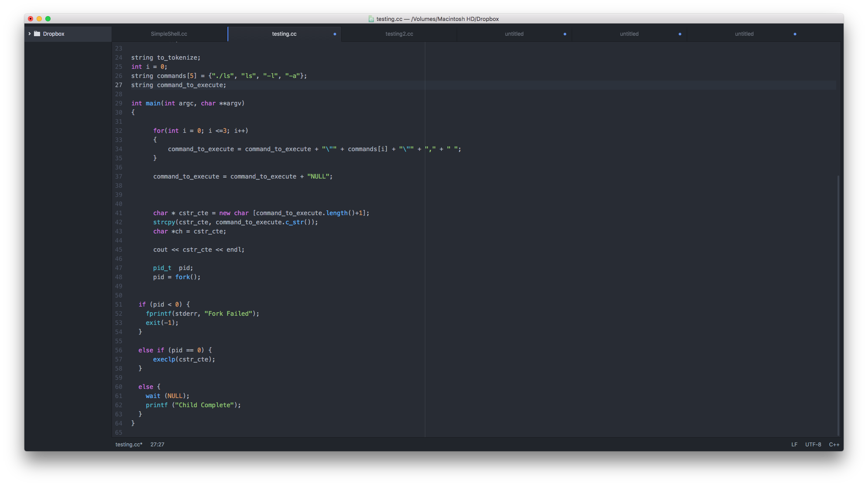Viewport: 868px width, 486px height.
Task: Click on "char *ch = cstr_cte;" line
Action: tap(190, 231)
